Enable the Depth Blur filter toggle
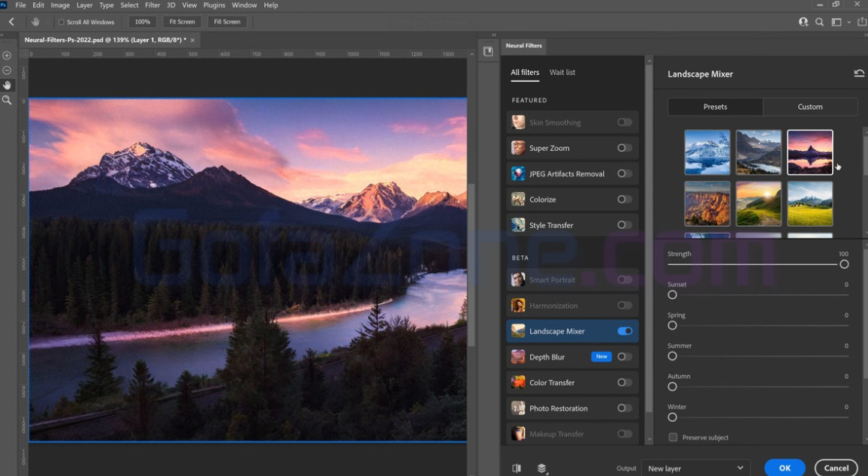 (x=624, y=357)
